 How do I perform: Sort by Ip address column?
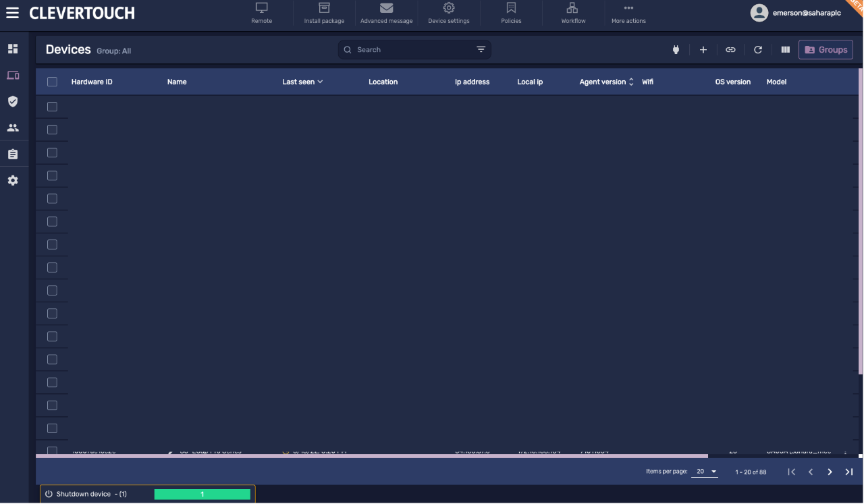(x=473, y=82)
